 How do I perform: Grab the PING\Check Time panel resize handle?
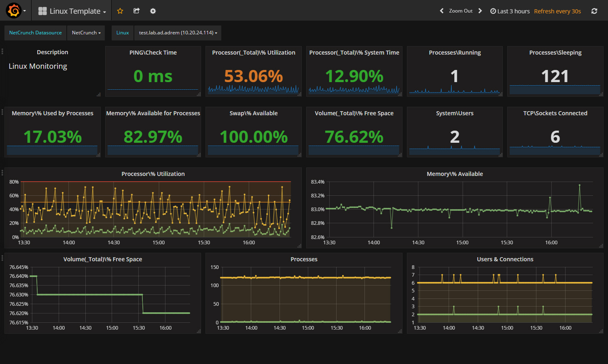[x=199, y=95]
